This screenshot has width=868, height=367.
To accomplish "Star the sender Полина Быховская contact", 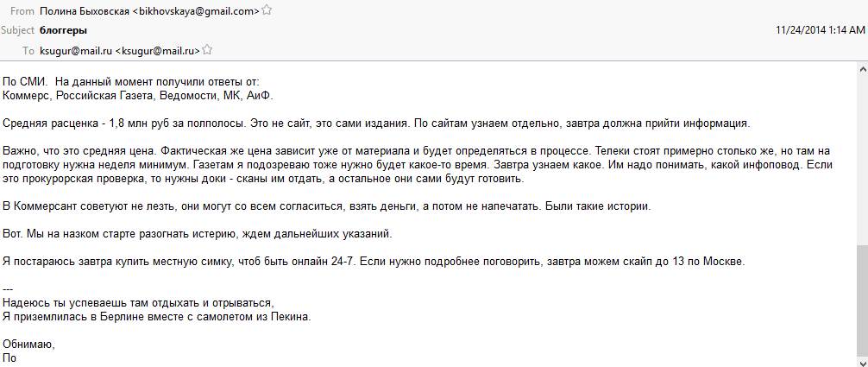I will click(x=267, y=11).
